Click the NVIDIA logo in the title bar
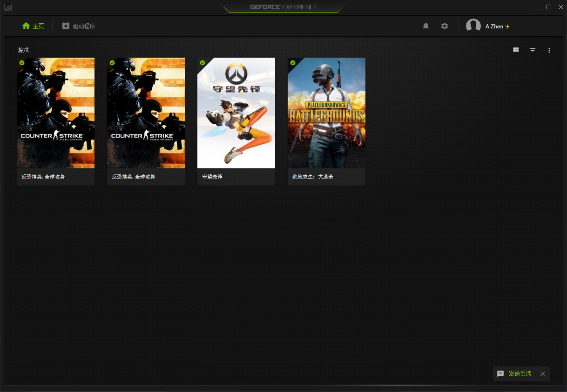Screen dimensions: 567x392 point(8,7)
